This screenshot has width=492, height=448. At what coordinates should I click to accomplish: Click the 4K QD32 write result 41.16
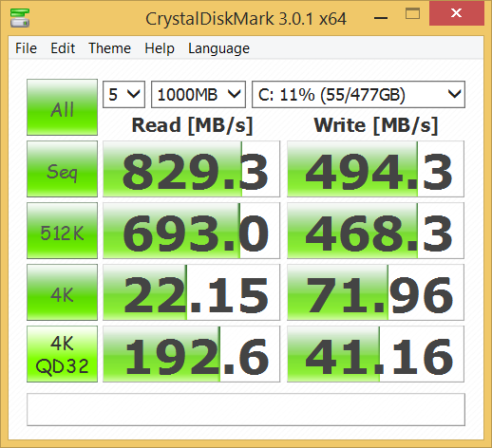[375, 354]
